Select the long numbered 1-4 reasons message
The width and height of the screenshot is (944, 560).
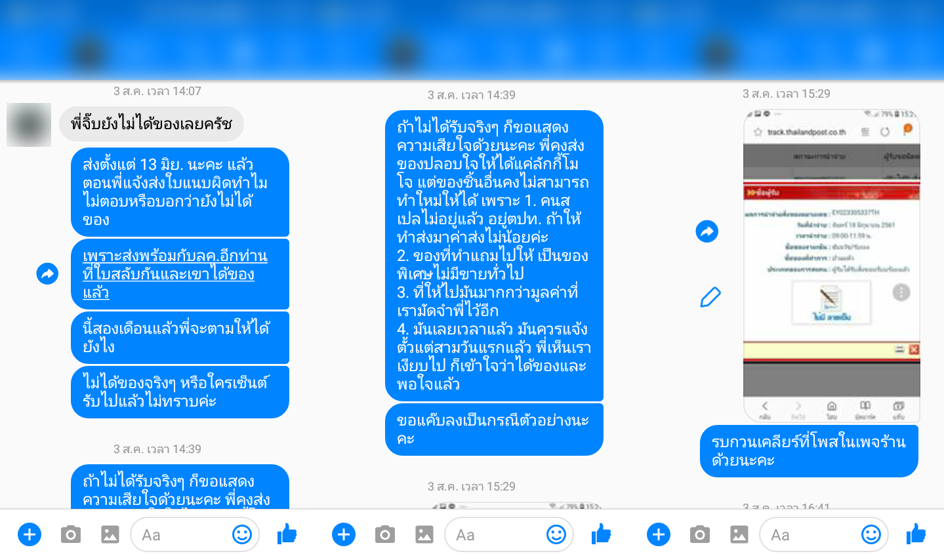click(x=494, y=256)
